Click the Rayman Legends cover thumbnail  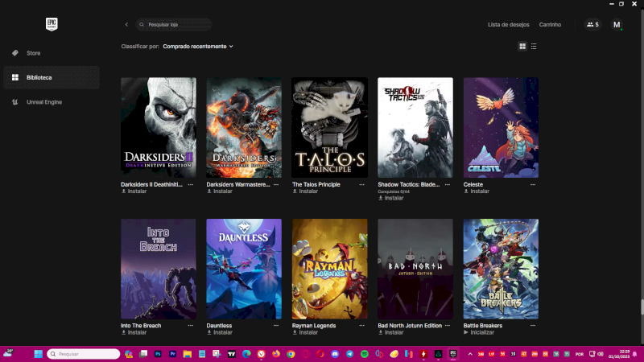pyautogui.click(x=329, y=269)
